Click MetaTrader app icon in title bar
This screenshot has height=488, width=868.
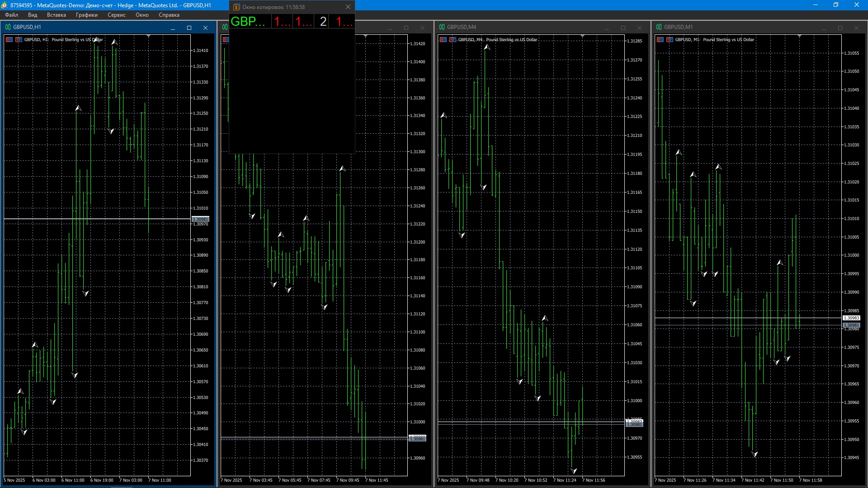click(x=4, y=5)
